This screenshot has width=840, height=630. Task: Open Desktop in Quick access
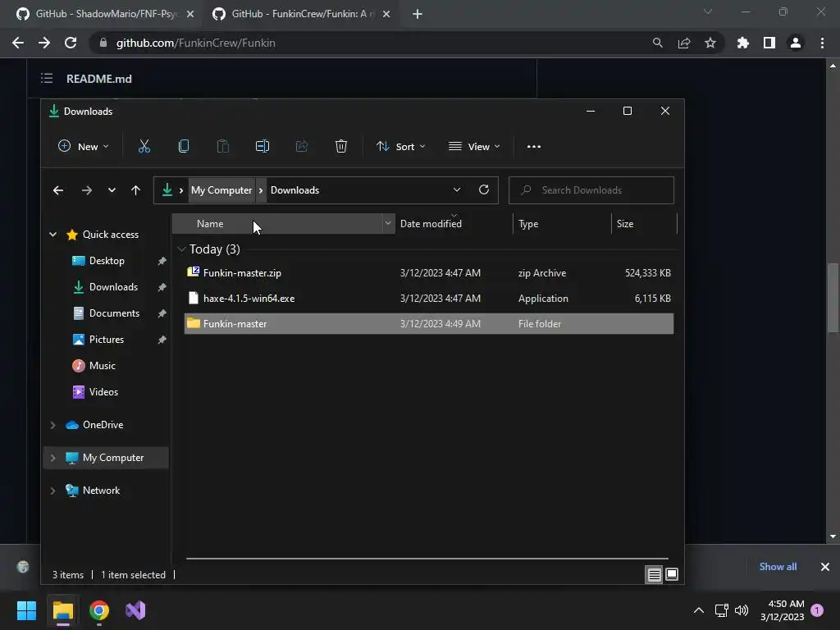click(107, 261)
